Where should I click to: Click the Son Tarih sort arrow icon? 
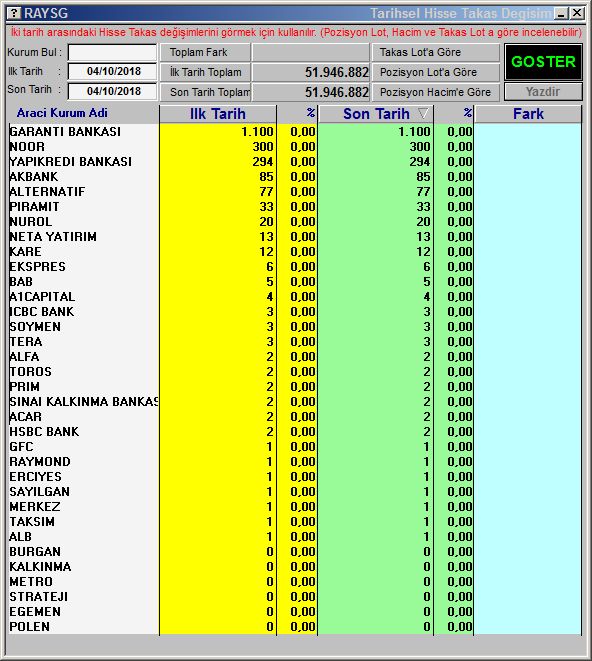tap(423, 113)
